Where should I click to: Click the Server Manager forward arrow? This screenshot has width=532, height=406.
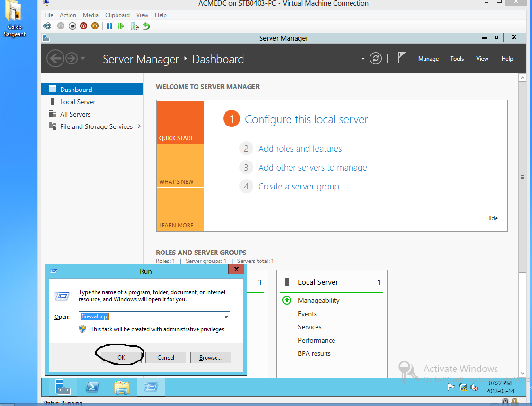point(72,59)
